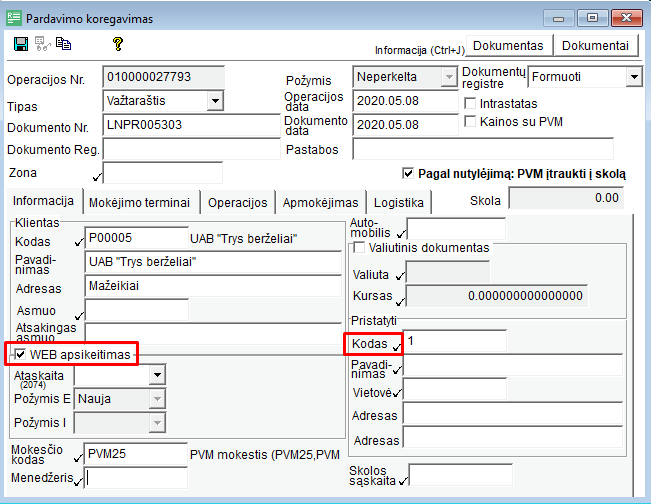
Task: Open the Logistika tab
Action: pyautogui.click(x=399, y=201)
